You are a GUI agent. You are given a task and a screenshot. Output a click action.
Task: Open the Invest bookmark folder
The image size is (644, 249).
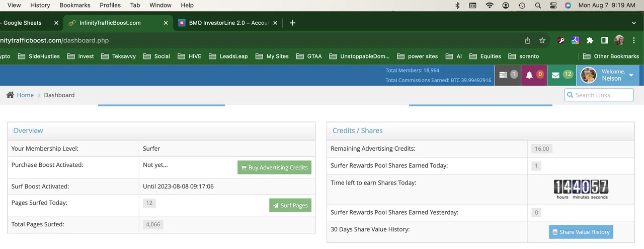tap(80, 56)
